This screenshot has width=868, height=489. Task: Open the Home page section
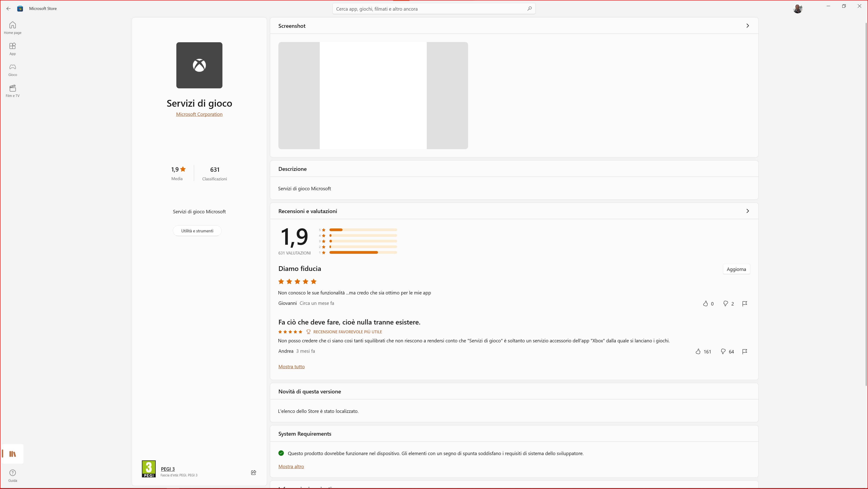[x=12, y=28]
